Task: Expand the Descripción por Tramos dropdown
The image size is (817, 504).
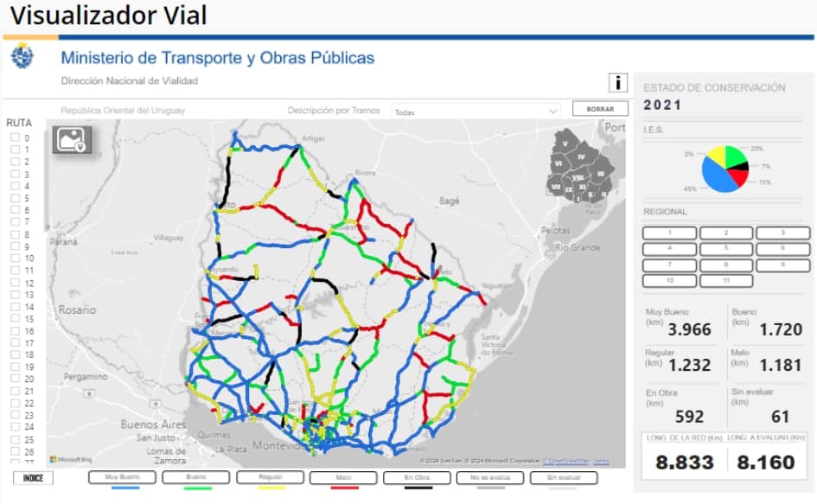Action: pos(476,112)
